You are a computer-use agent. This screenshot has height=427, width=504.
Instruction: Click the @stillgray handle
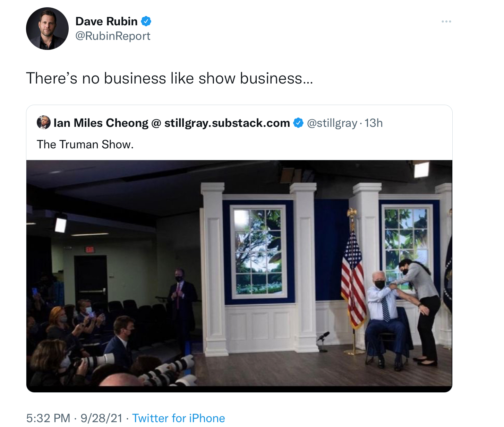(332, 123)
